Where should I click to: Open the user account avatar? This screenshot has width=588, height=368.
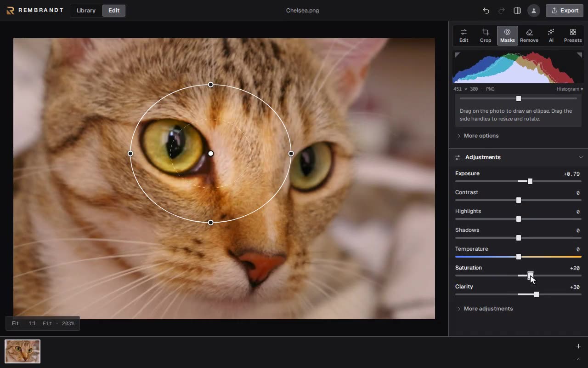(x=534, y=11)
